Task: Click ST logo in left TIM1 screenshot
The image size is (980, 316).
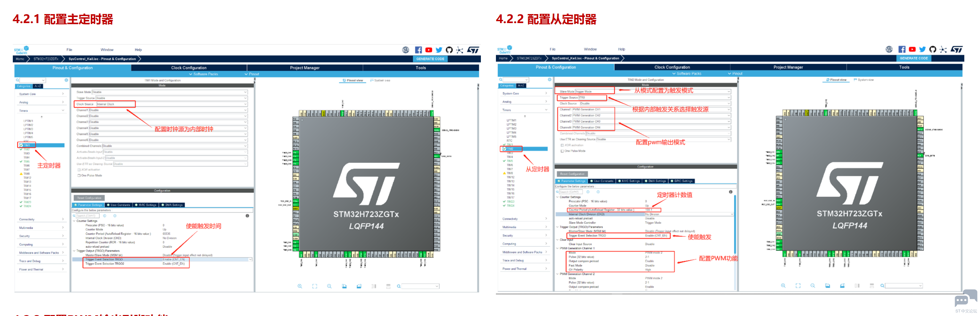Action: (x=473, y=50)
